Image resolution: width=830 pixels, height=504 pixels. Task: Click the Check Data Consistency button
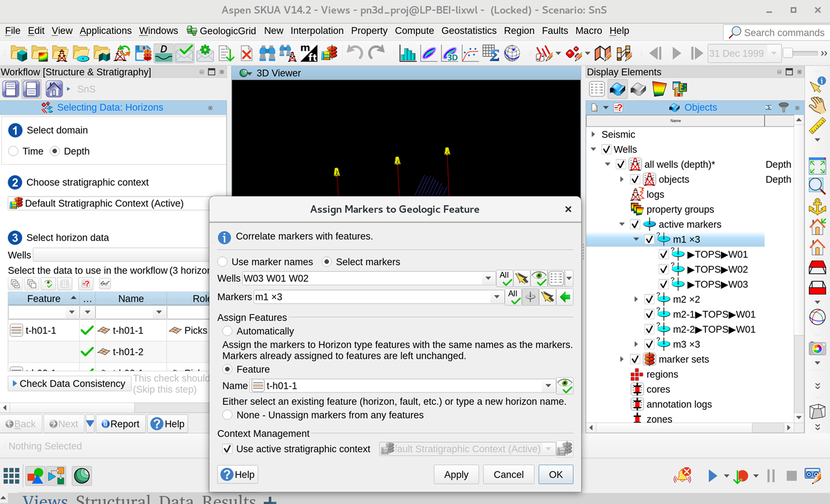68,383
